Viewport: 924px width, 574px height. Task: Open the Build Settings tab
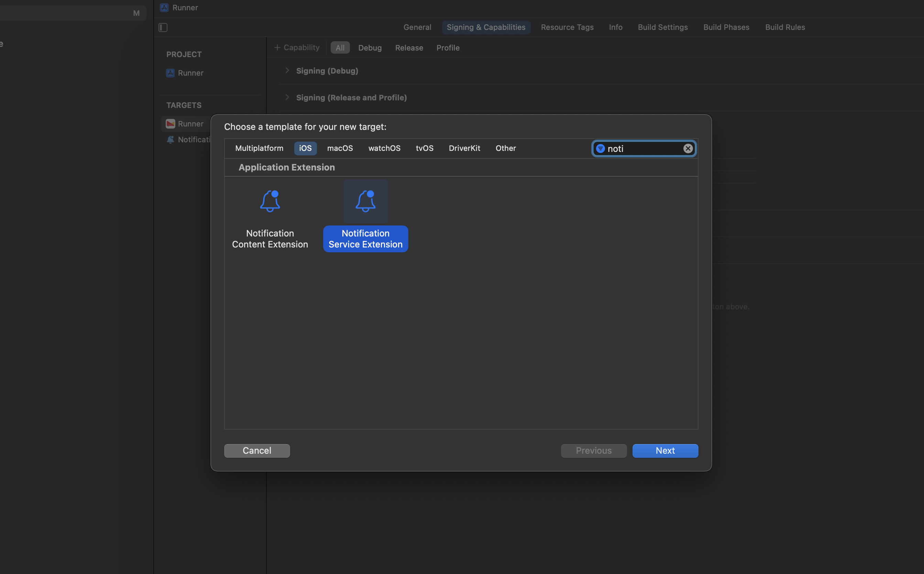click(662, 27)
